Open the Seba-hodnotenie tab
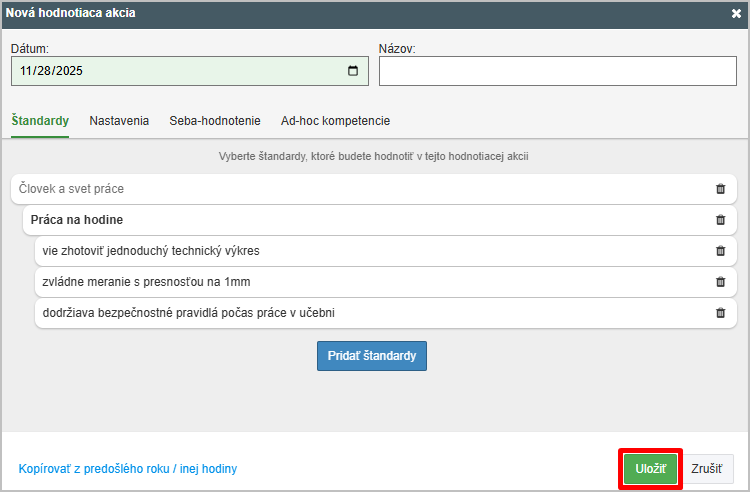Screen dimensions: 750x492 (x=215, y=121)
